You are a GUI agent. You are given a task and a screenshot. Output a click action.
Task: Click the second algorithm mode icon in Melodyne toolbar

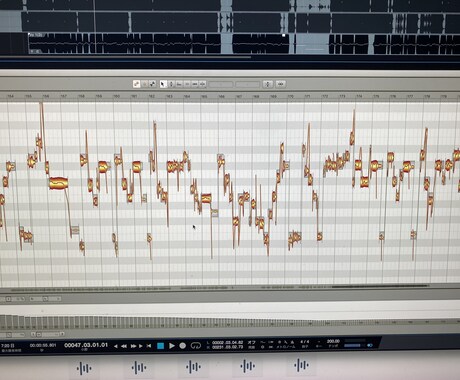(145, 84)
